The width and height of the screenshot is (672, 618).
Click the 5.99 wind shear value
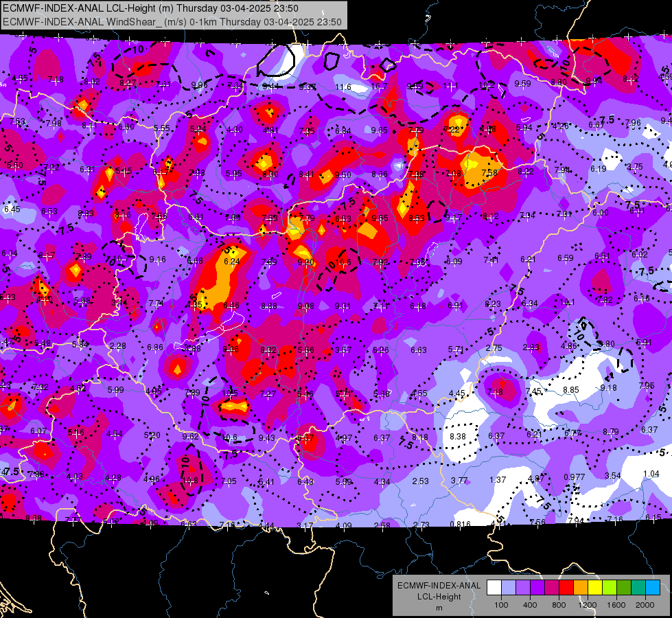[116, 390]
